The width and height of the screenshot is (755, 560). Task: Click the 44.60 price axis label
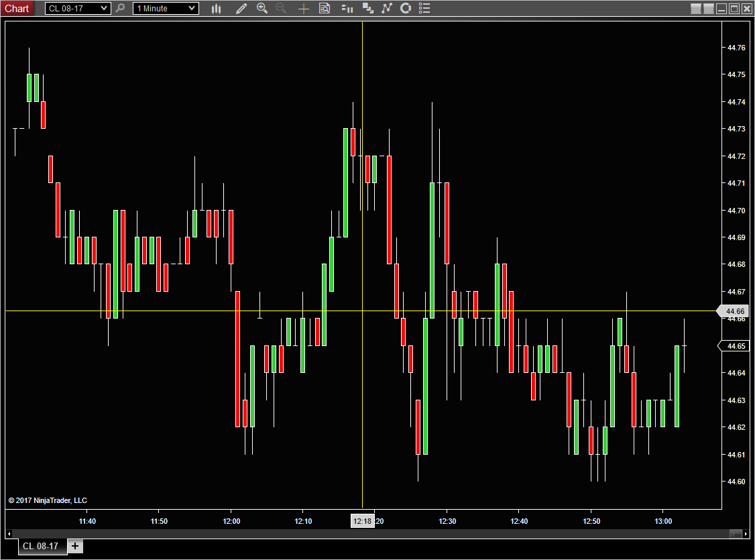coord(736,482)
